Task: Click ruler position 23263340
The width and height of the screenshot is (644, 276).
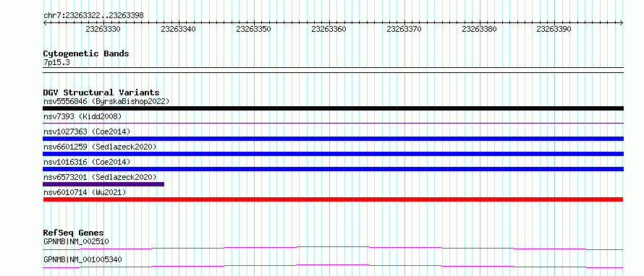Action: [x=178, y=30]
